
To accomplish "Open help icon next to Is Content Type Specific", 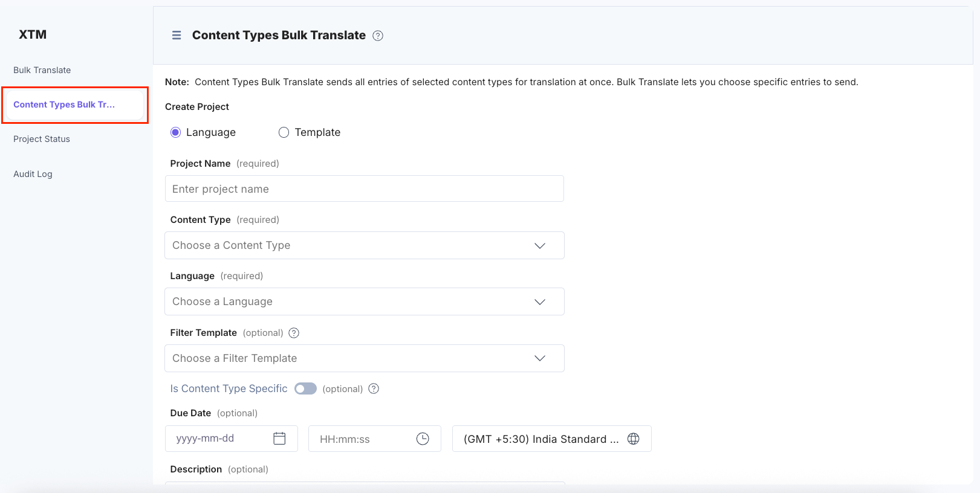I will pyautogui.click(x=374, y=388).
